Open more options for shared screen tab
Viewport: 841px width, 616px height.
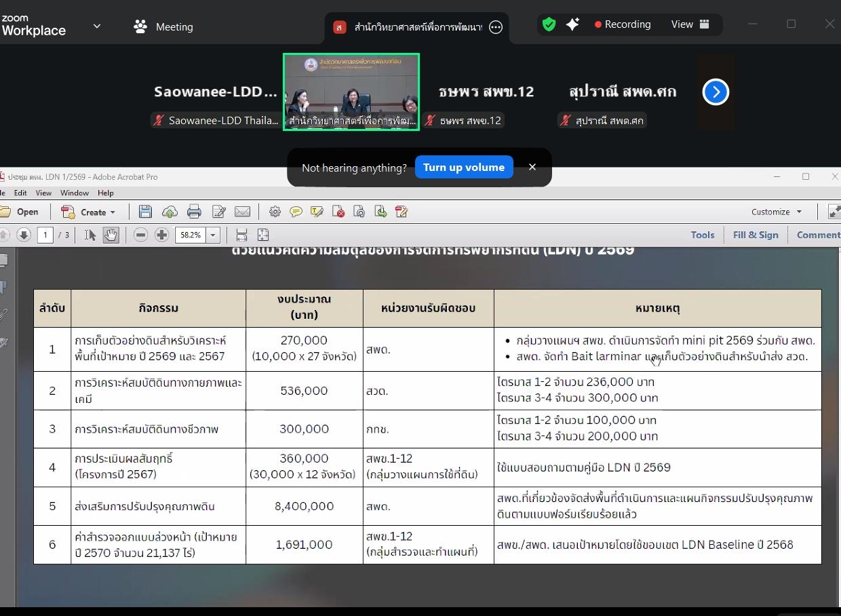pos(496,27)
